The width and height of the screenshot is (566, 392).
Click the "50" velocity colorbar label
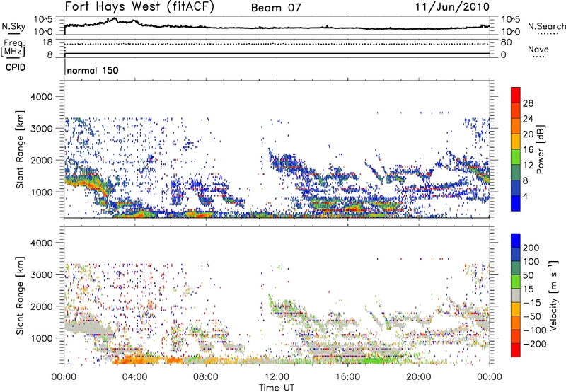(x=529, y=275)
